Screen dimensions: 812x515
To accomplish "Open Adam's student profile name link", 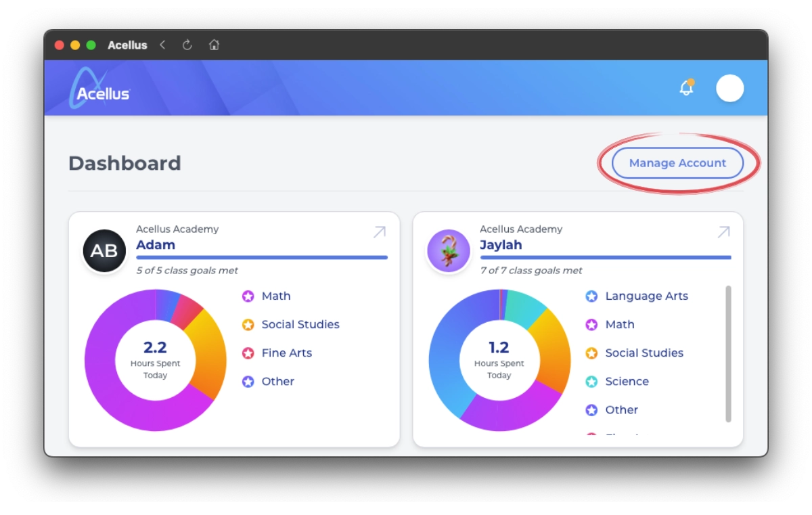I will point(156,244).
